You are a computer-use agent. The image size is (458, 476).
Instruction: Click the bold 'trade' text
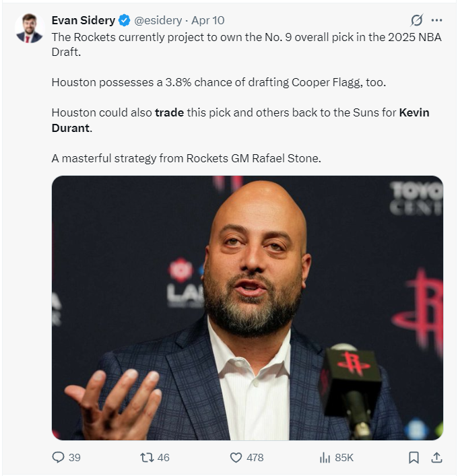coord(169,112)
